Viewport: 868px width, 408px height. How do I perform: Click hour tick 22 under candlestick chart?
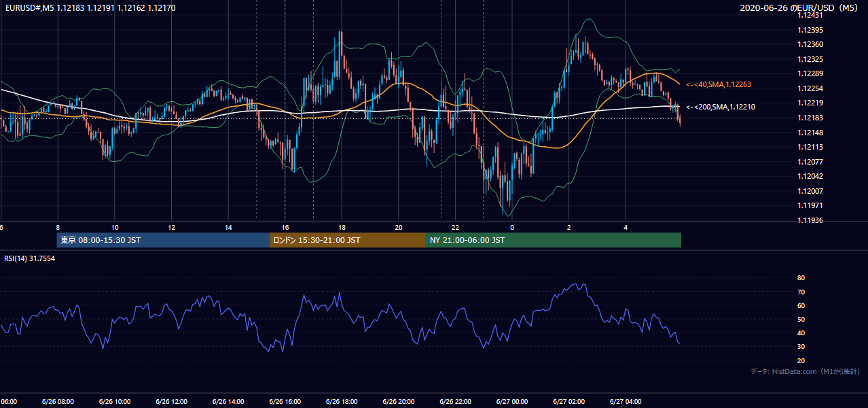tap(456, 228)
